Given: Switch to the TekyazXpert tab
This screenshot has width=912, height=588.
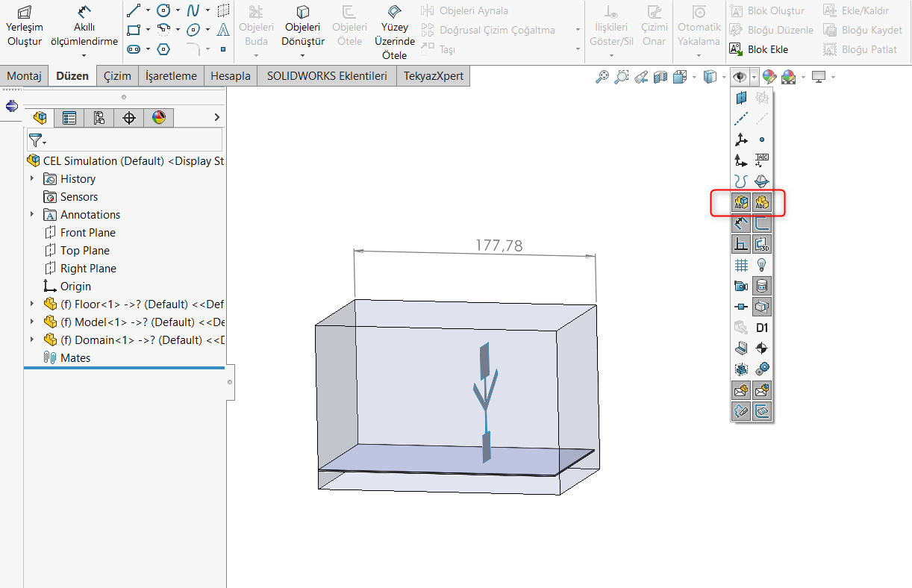Looking at the screenshot, I should (434, 76).
